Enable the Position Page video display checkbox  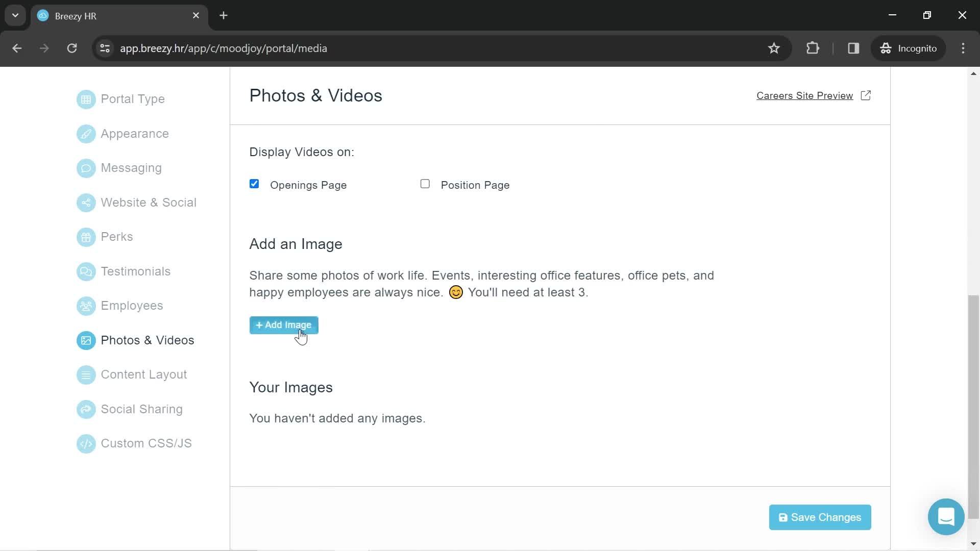click(425, 184)
